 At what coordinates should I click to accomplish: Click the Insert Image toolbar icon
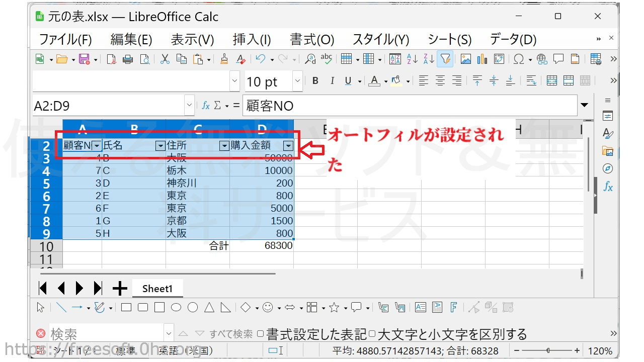466,59
